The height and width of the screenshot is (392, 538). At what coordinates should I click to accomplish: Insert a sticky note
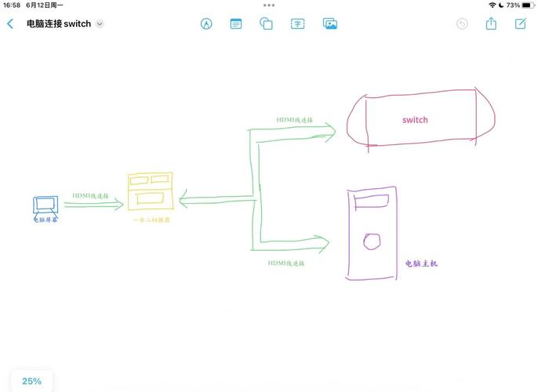click(x=236, y=24)
